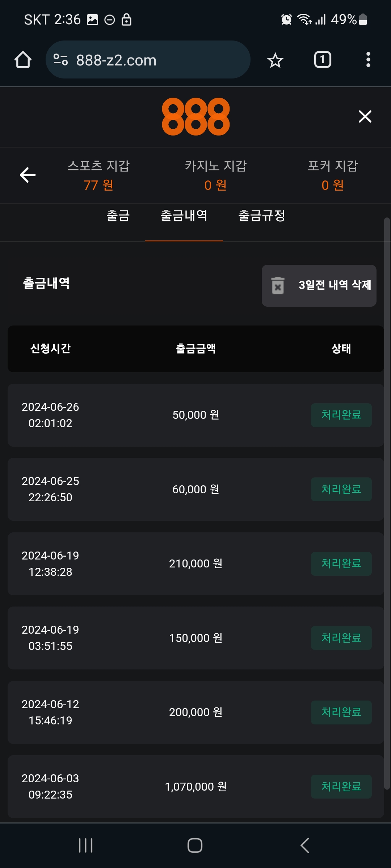The height and width of the screenshot is (868, 391).
Task: Switch to the 출금 tab
Action: tap(118, 216)
